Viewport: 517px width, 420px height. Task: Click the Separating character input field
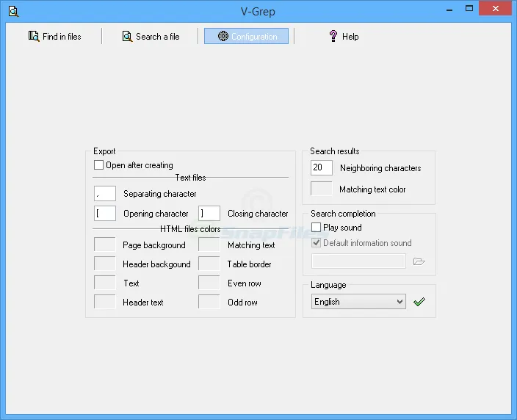[105, 194]
